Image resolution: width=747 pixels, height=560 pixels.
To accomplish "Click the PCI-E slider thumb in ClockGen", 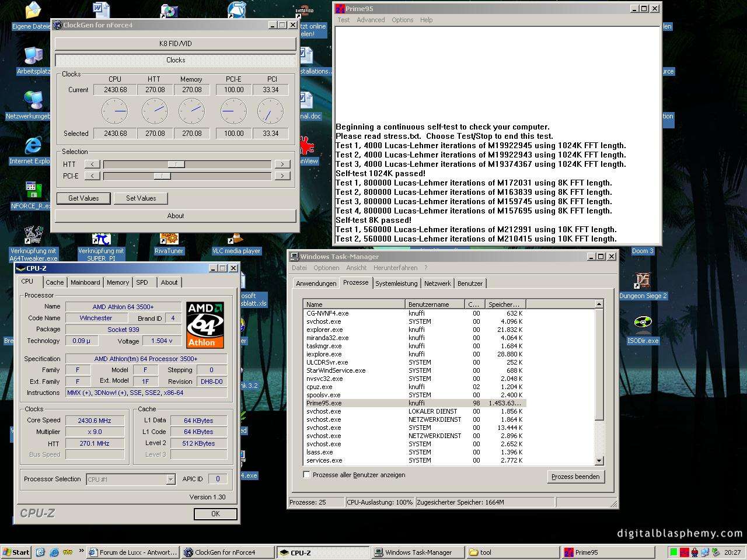I will click(x=162, y=176).
